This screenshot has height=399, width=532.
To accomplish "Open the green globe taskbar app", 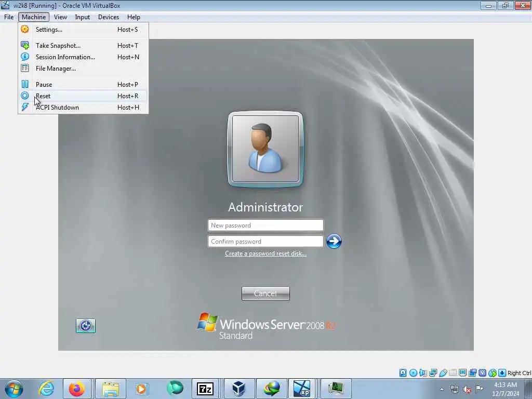I will [175, 389].
